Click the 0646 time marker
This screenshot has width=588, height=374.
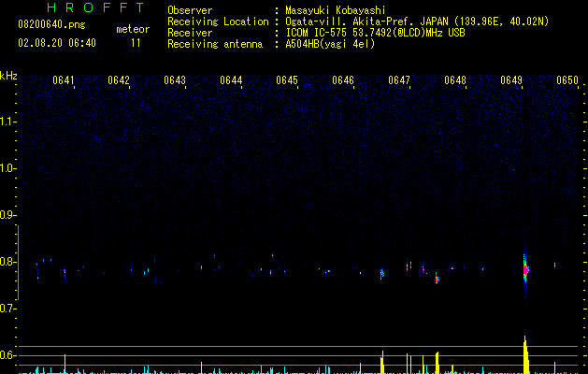pyautogui.click(x=343, y=80)
